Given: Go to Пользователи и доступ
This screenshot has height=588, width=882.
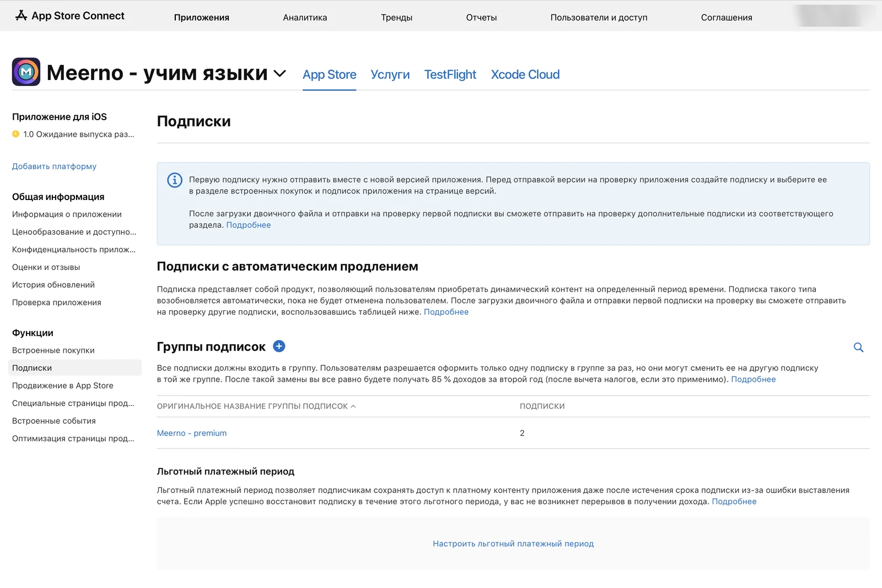Looking at the screenshot, I should 599,18.
